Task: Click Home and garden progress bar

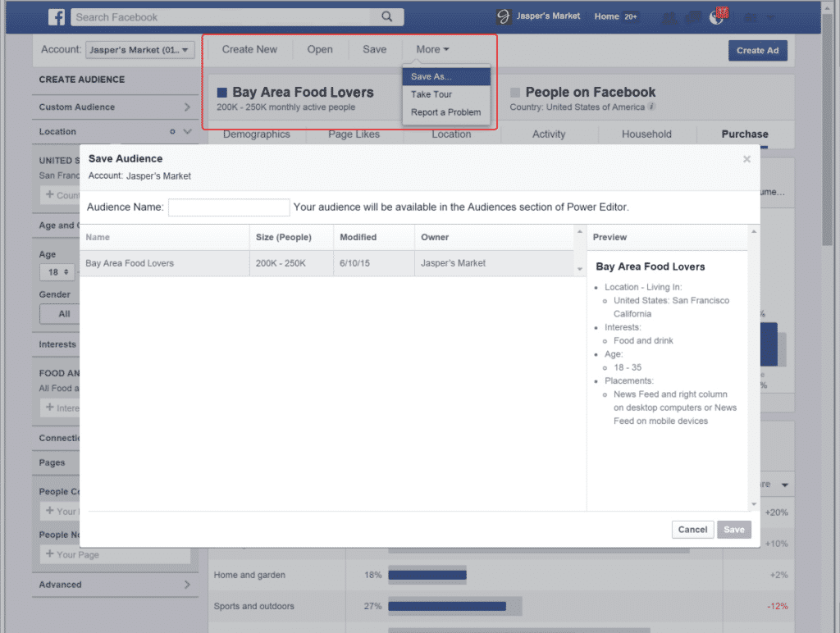Action: tap(427, 575)
